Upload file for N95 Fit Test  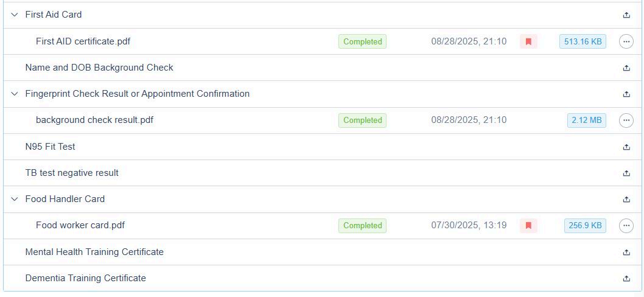click(626, 147)
